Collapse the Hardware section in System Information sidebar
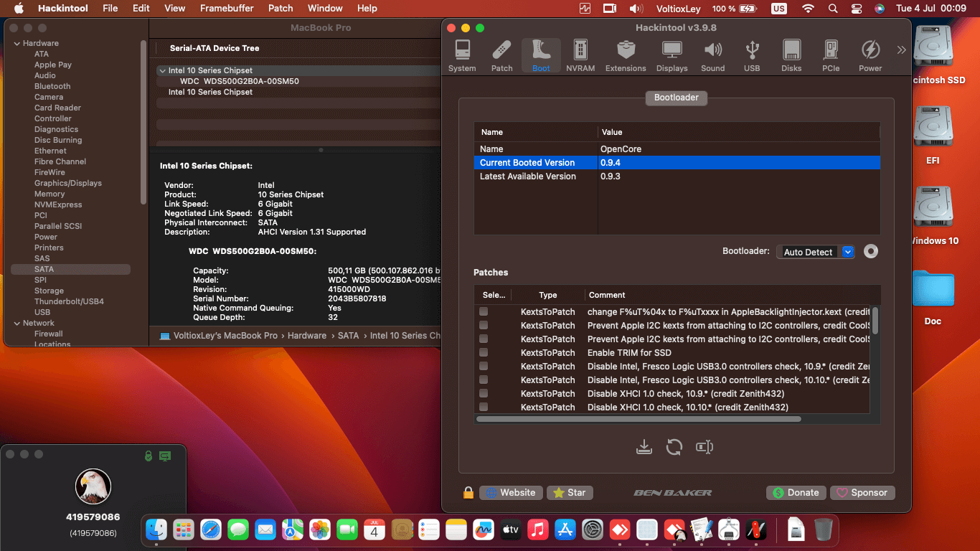Viewport: 980px width, 551px height. pos(17,43)
